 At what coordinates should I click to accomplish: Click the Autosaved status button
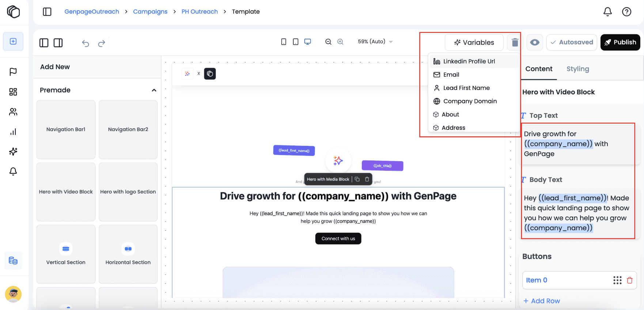click(x=572, y=42)
